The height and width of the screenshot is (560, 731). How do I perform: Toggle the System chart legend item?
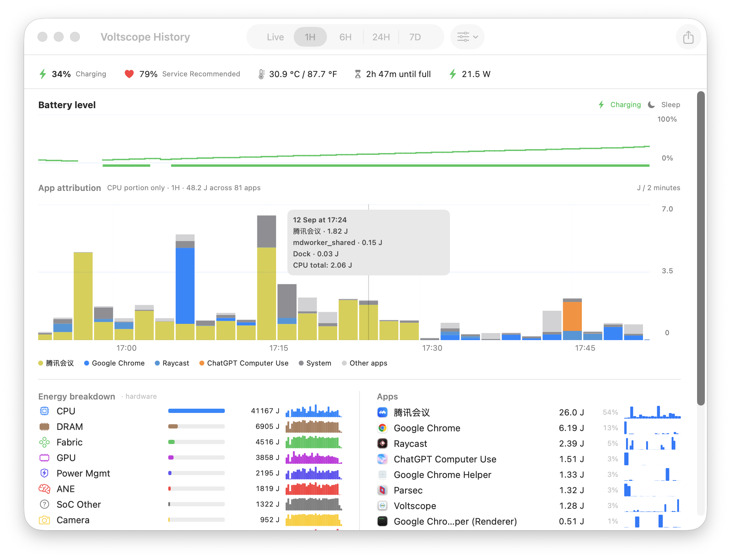315,363
